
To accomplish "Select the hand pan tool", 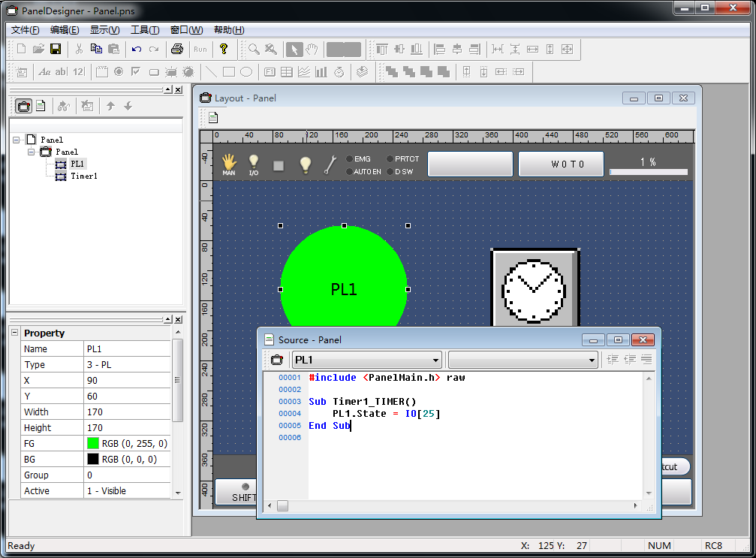I will [312, 50].
